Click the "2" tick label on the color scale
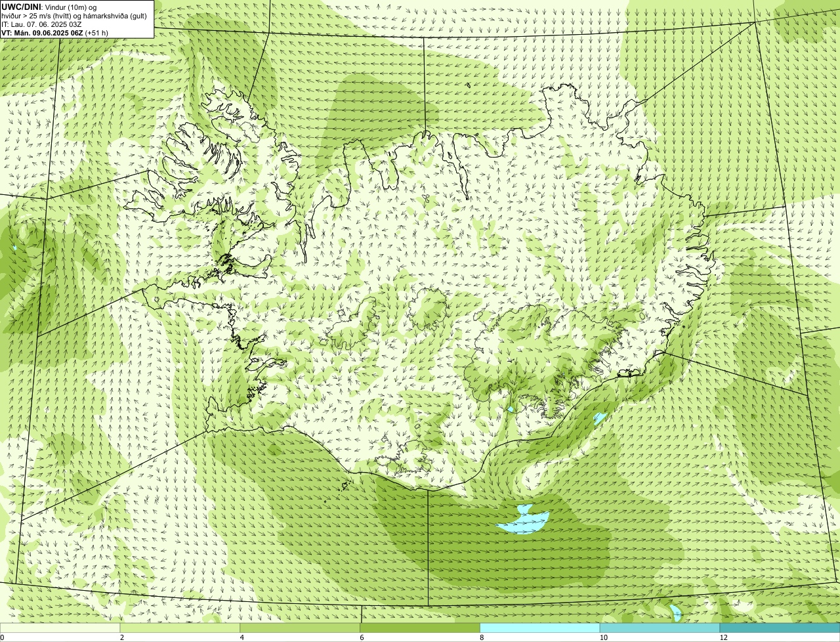The width and height of the screenshot is (840, 642). click(122, 637)
